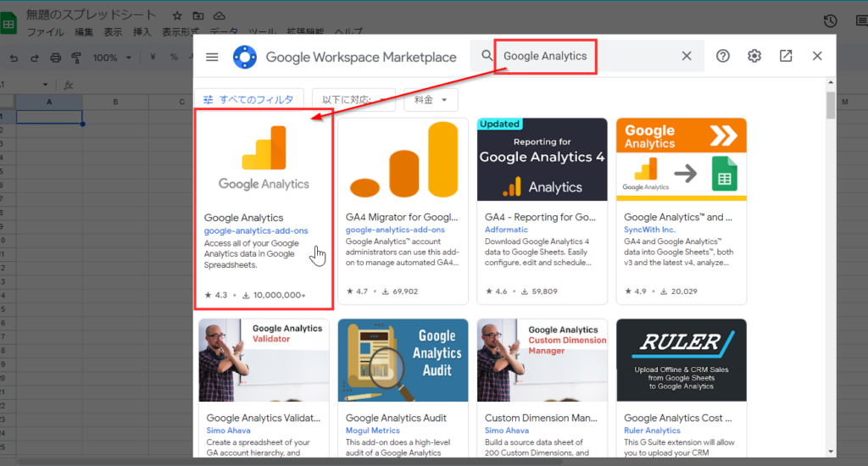Screen dimensions: 868x466
Task: Click google-analytics-add-ons link under Google Analytics
Action: click(256, 230)
